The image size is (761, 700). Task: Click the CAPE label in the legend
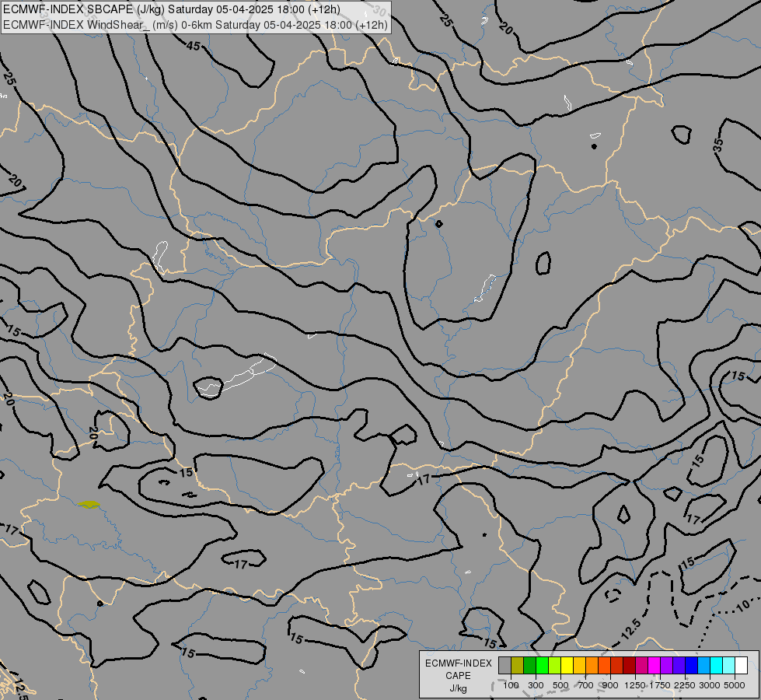[458, 676]
